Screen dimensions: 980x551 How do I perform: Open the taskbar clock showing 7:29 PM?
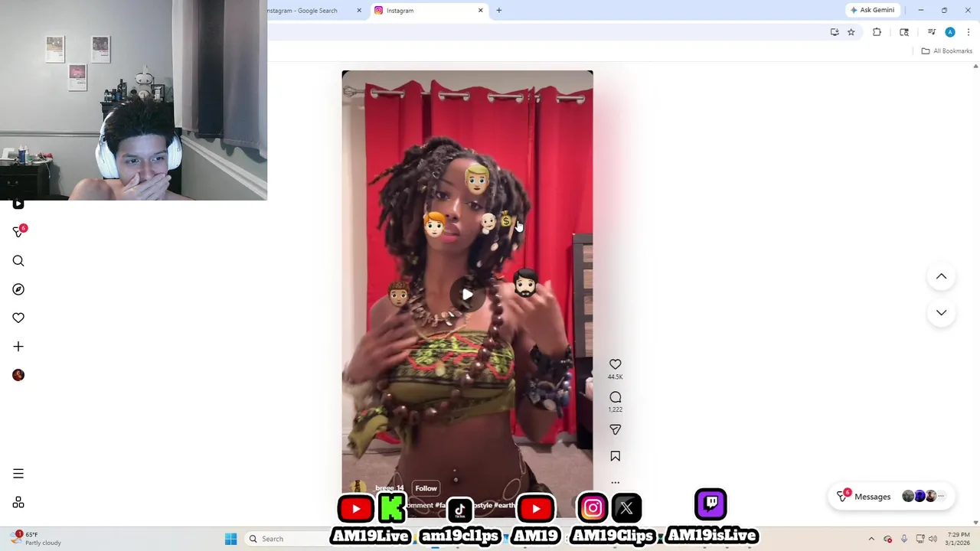958,539
